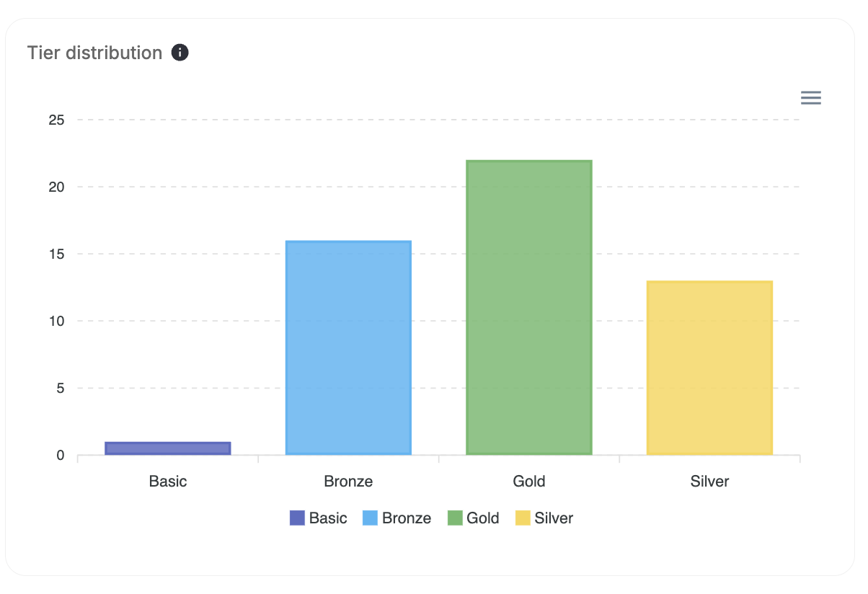Viewport: 868px width, 594px height.
Task: Click the Silver legend color square
Action: (x=523, y=518)
